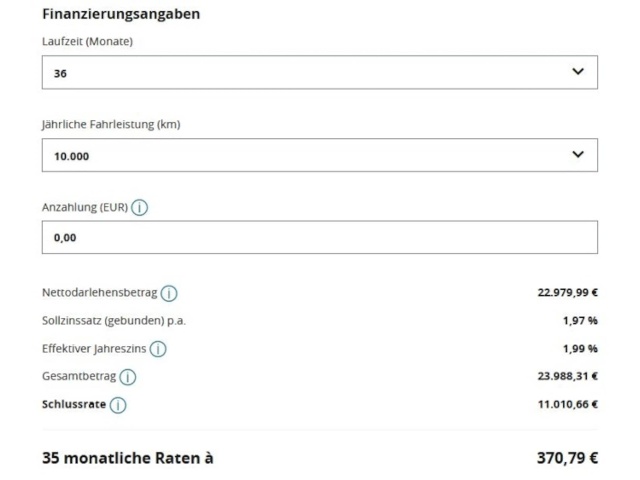Click the monthly rate amount 370,79 €
This screenshot has height=480, width=640.
(567, 458)
